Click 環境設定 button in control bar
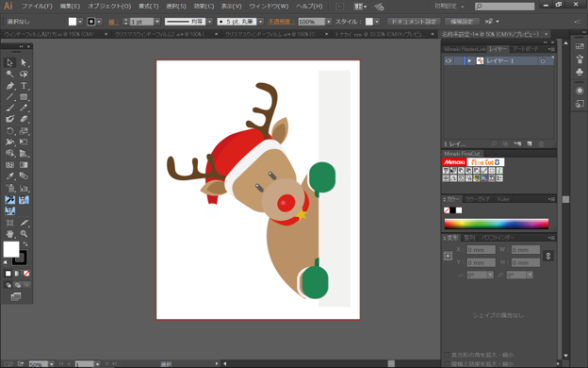Image resolution: width=588 pixels, height=368 pixels. pyautogui.click(x=462, y=22)
